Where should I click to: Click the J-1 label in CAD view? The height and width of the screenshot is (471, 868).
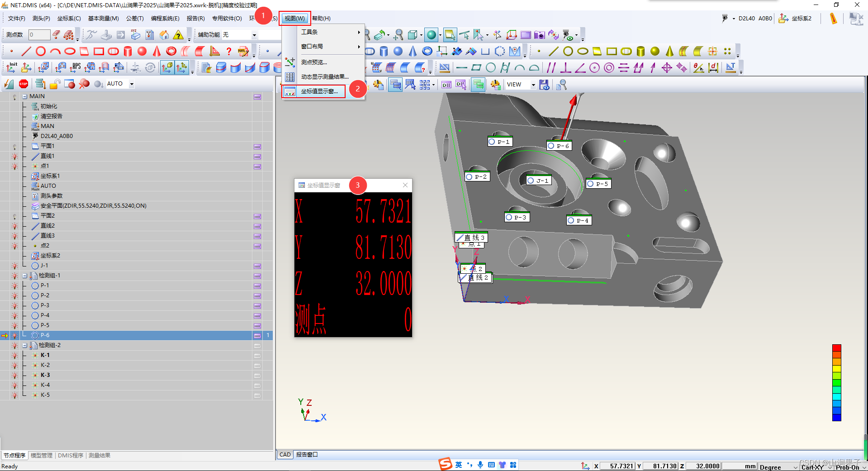pyautogui.click(x=539, y=181)
